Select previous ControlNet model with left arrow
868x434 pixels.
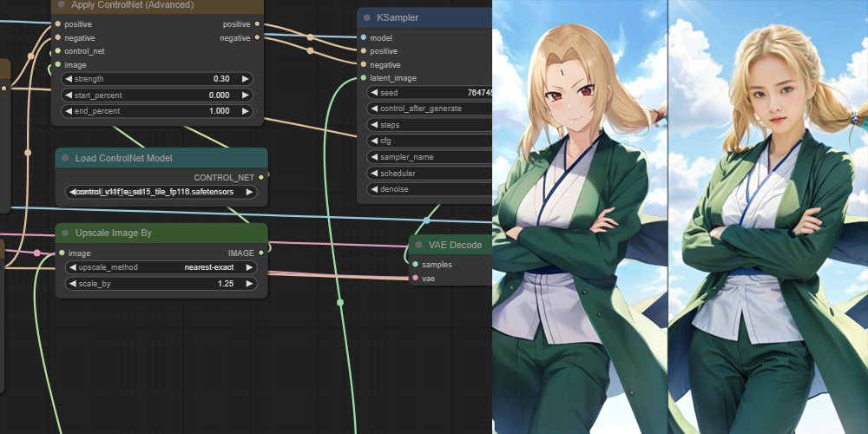(73, 192)
